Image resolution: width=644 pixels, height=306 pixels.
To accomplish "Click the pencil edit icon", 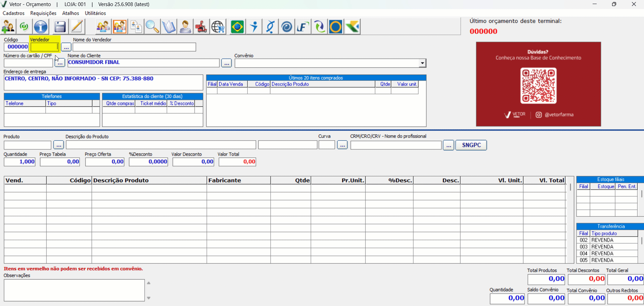I will pos(77,27).
